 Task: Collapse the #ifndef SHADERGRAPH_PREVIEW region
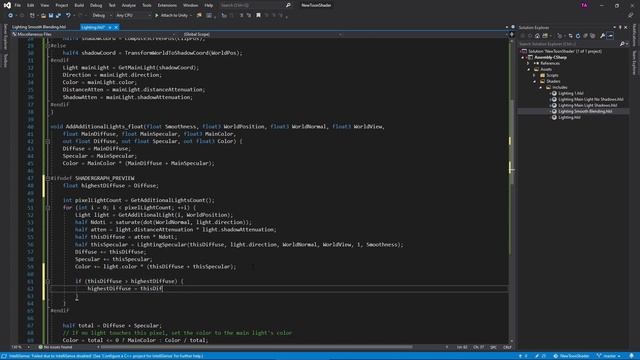click(48, 178)
